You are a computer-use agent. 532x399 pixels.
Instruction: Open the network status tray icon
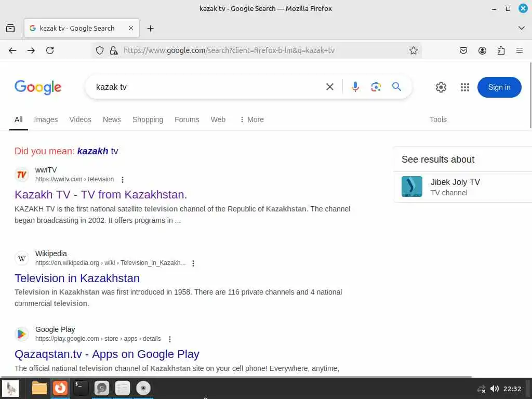coord(481,389)
